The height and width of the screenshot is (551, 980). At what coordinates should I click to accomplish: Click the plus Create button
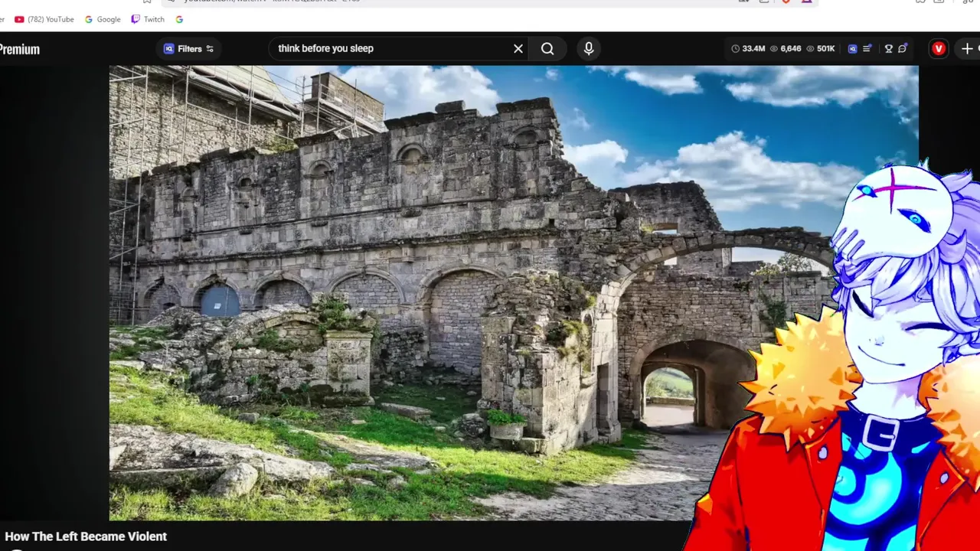pos(968,48)
